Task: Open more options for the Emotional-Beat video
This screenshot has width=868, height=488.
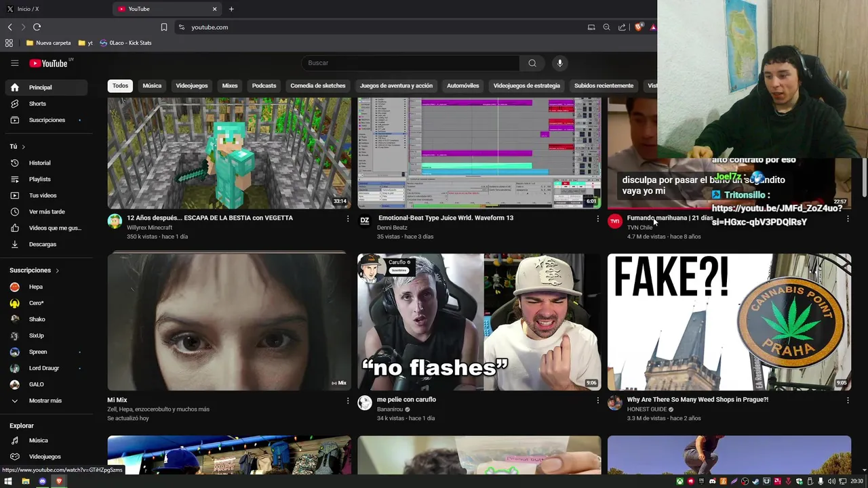Action: click(597, 219)
